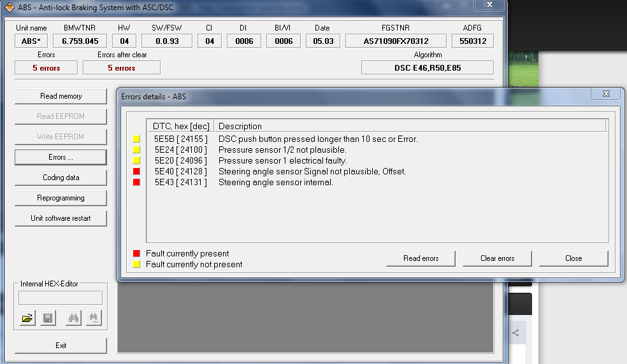Click share icon in background window

(516, 333)
